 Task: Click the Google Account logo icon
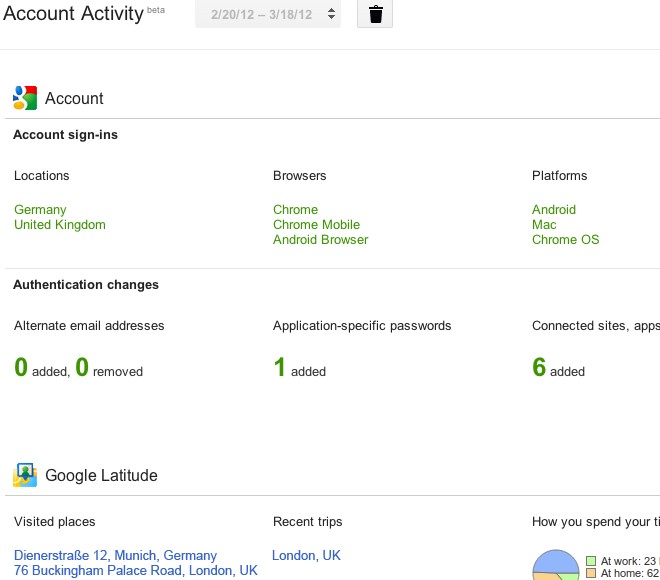25,98
